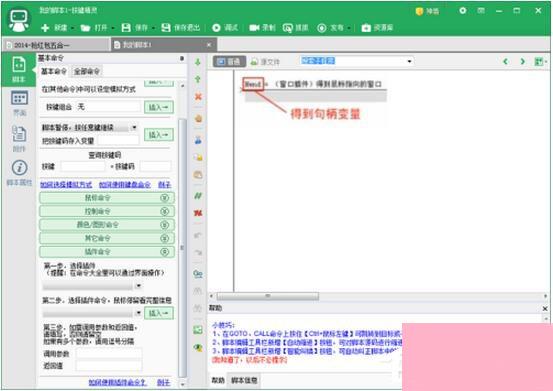Expand the 控制命令 section
The image size is (553, 391).
(107, 211)
